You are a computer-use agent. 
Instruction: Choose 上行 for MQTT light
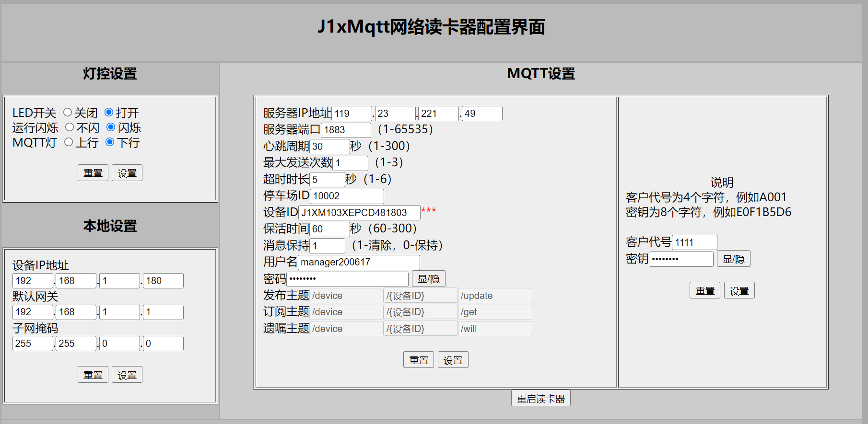(x=69, y=142)
